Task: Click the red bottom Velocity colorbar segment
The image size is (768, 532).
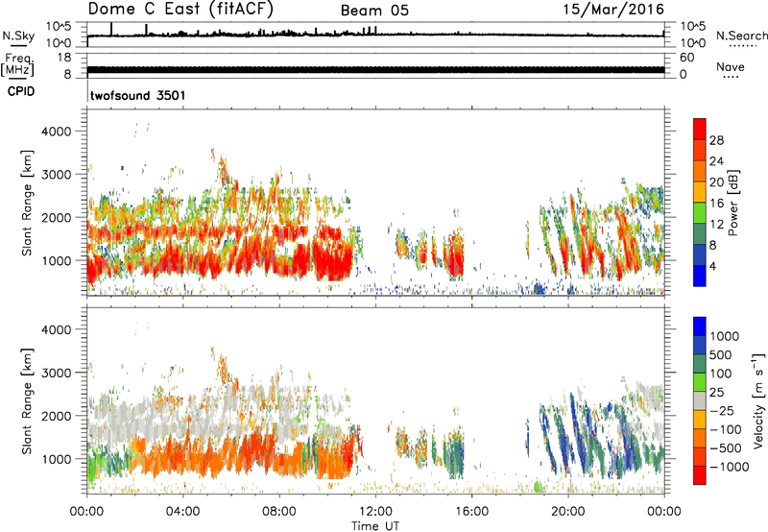Action: click(700, 475)
